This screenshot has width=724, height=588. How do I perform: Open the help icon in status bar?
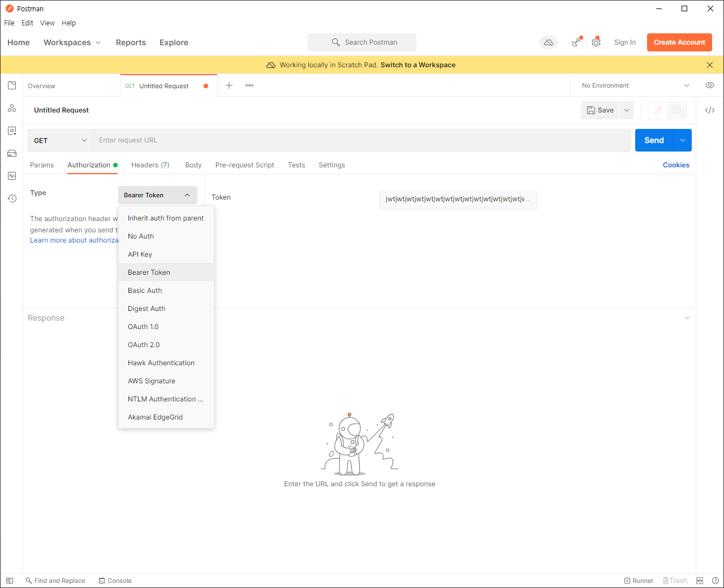716,581
